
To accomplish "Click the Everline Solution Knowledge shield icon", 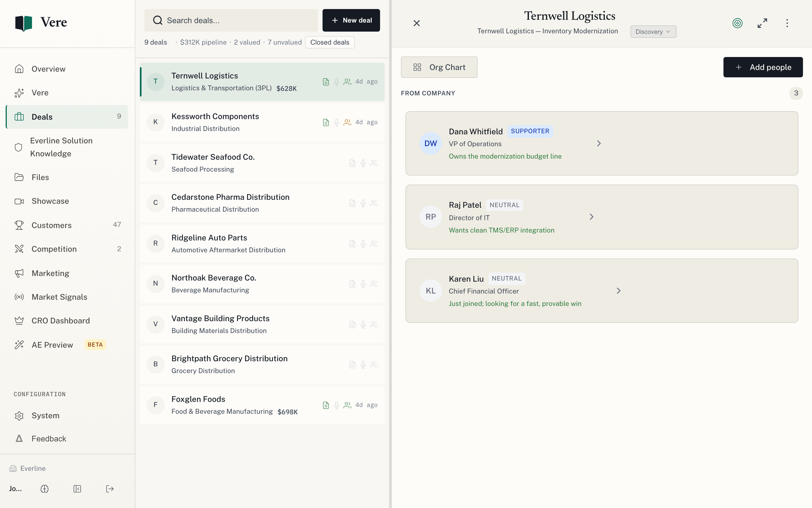I will [18, 147].
